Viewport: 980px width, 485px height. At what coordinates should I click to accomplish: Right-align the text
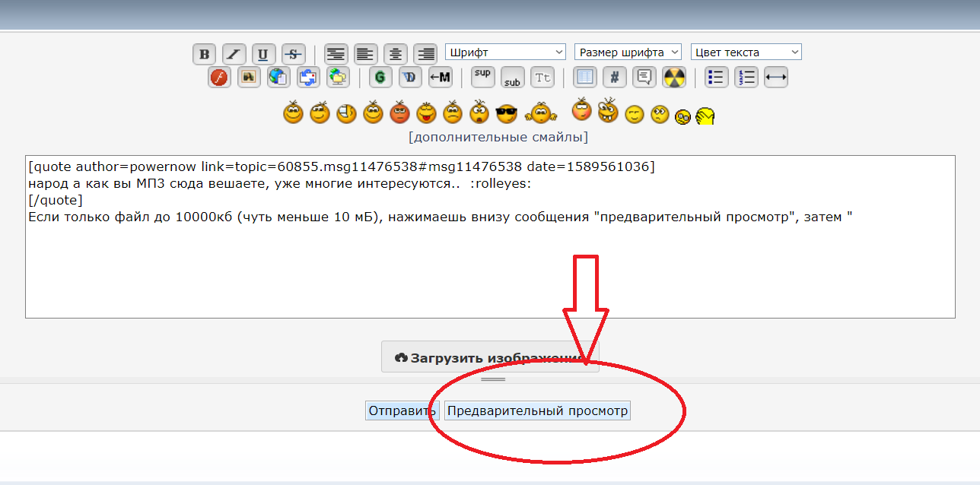click(x=425, y=54)
